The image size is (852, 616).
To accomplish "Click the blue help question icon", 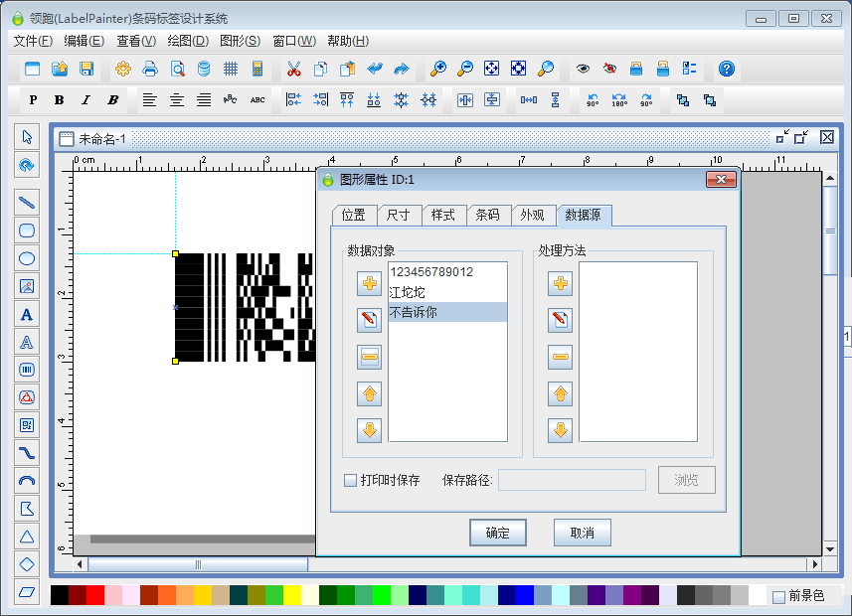I will (727, 69).
